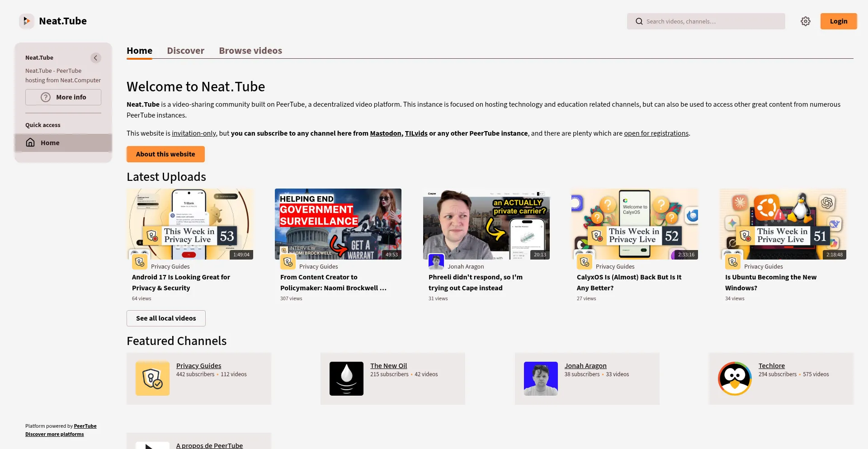Open the PeerTube link in footer
This screenshot has height=449, width=868.
tap(85, 426)
